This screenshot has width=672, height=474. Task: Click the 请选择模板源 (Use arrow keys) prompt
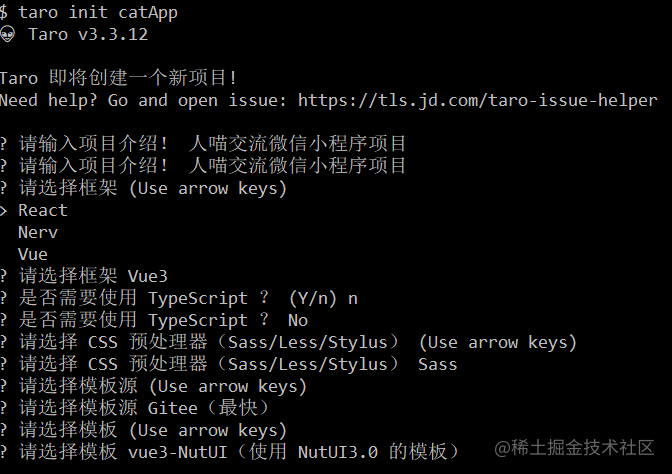(x=153, y=386)
